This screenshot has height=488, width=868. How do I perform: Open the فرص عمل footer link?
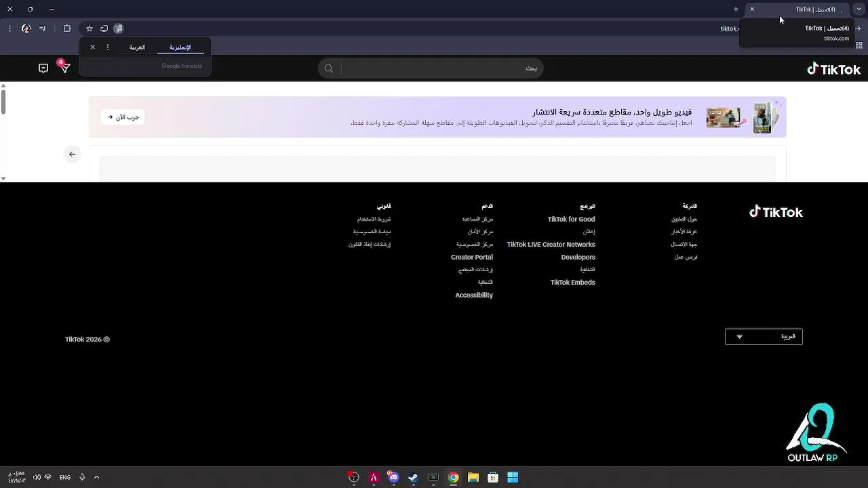pos(686,258)
